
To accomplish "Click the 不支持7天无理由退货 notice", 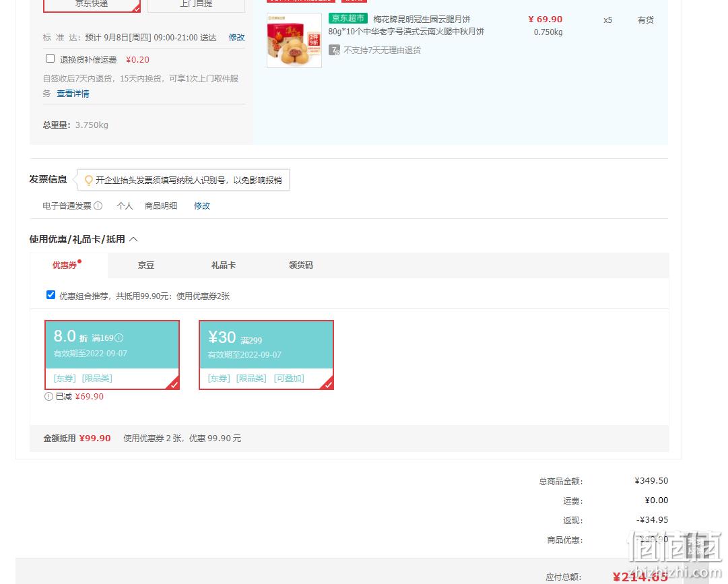I will (x=382, y=50).
